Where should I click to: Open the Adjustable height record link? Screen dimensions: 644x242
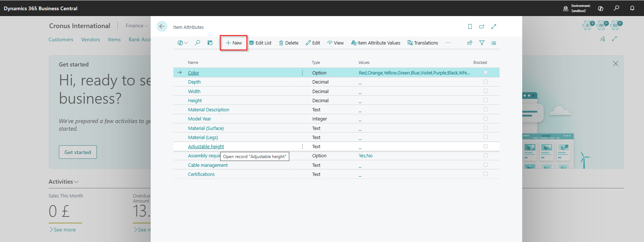206,146
